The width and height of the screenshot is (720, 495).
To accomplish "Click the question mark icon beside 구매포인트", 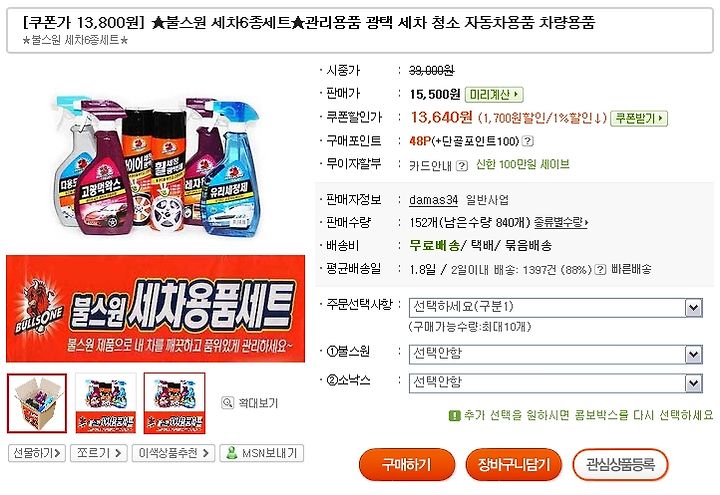I will 528,141.
